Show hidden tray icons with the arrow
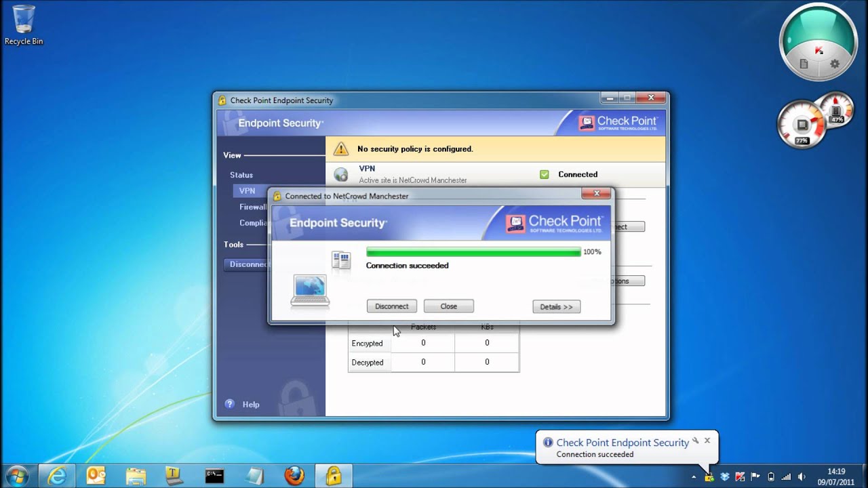Viewport: 868px width, 488px height. 693,476
